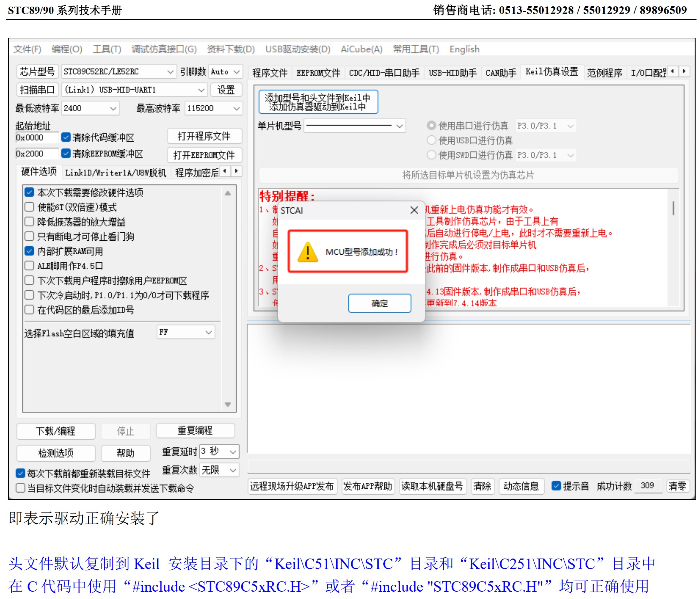Open AiCube(A) menu
Viewport: 700px width, 599px height.
362,49
